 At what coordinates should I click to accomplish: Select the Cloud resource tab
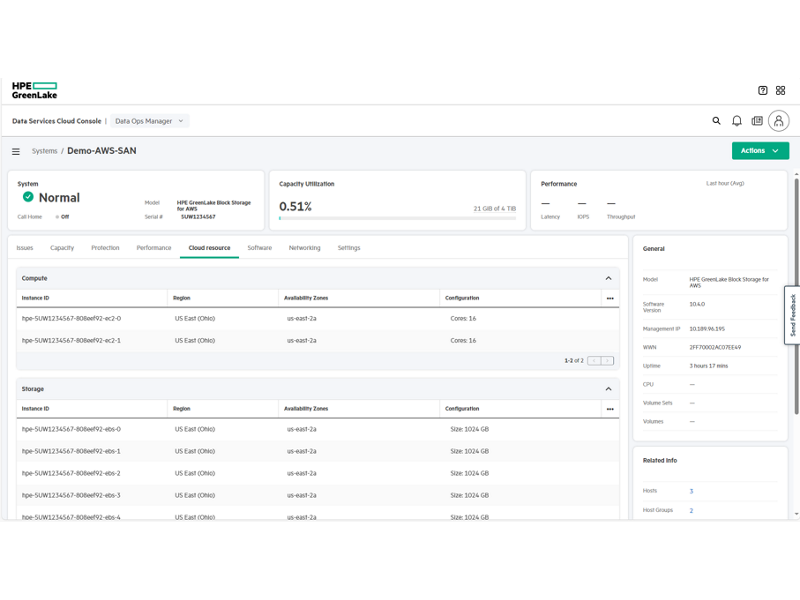[x=209, y=248]
